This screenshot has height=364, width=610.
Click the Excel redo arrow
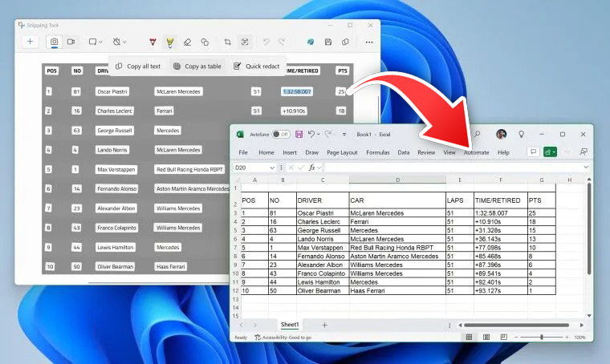pos(328,134)
